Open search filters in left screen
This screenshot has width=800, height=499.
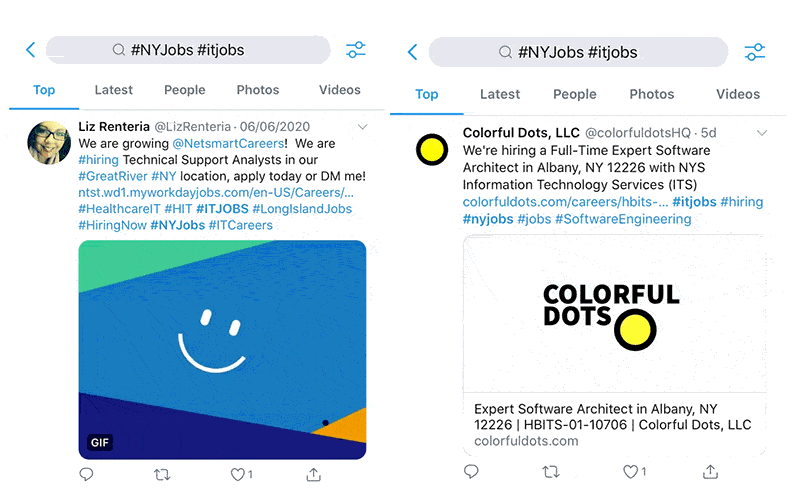tap(356, 50)
